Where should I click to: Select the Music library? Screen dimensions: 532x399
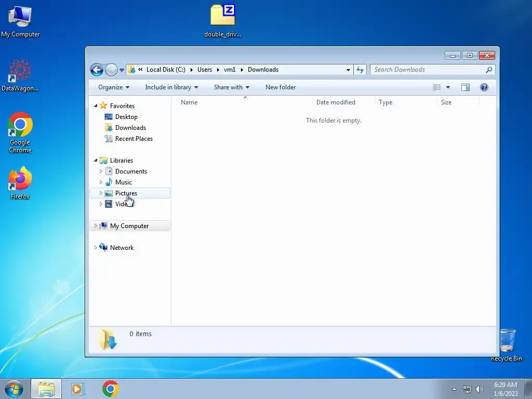(x=124, y=182)
